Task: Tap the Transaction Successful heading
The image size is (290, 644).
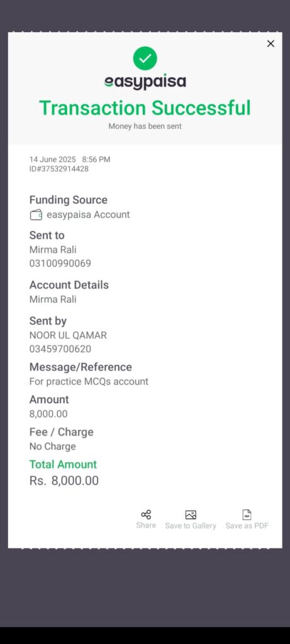Action: click(145, 108)
